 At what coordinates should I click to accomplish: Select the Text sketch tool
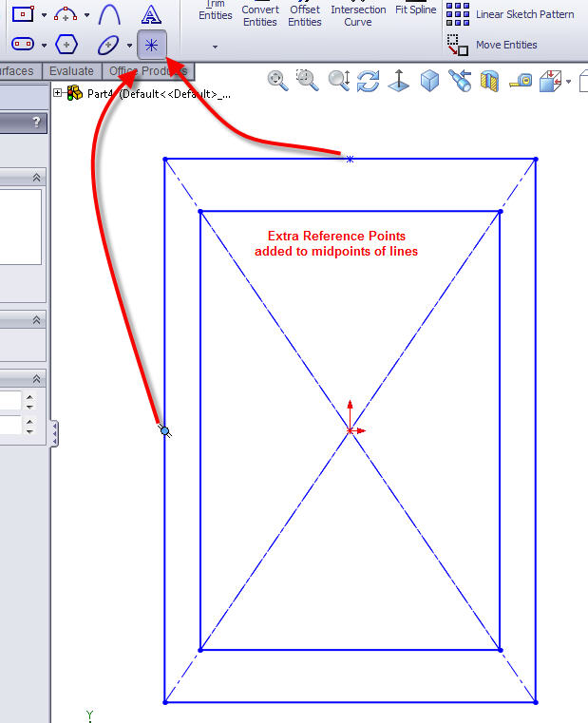[150, 14]
